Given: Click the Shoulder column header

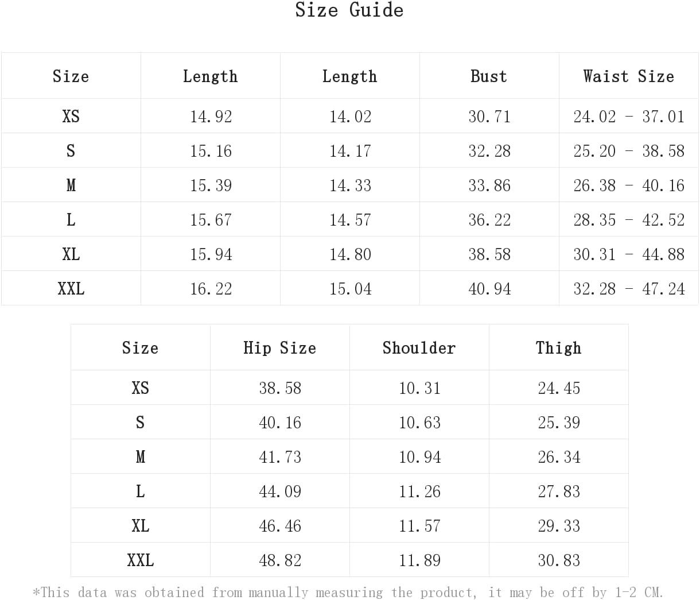Looking at the screenshot, I should pyautogui.click(x=419, y=348).
